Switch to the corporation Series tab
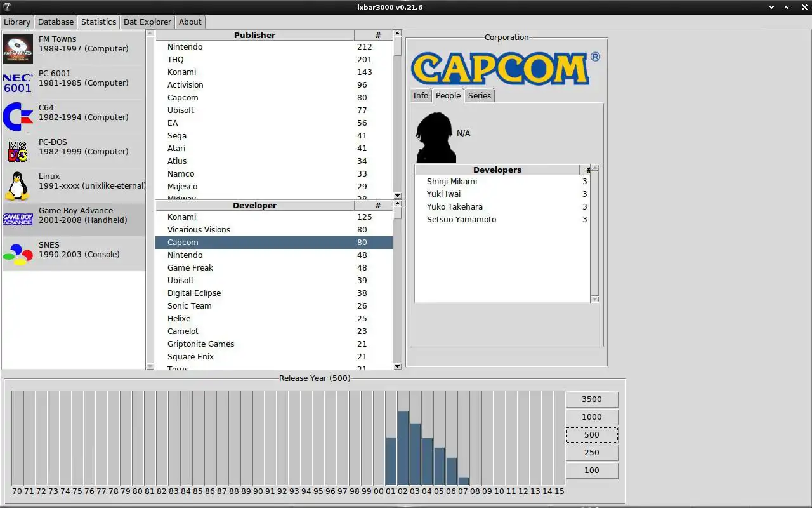This screenshot has width=812, height=508. tap(480, 95)
